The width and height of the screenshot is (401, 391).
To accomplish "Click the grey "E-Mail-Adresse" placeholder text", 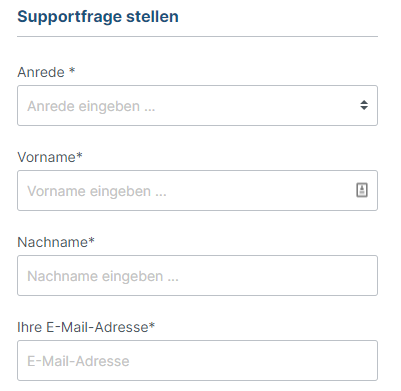I will [x=78, y=361].
